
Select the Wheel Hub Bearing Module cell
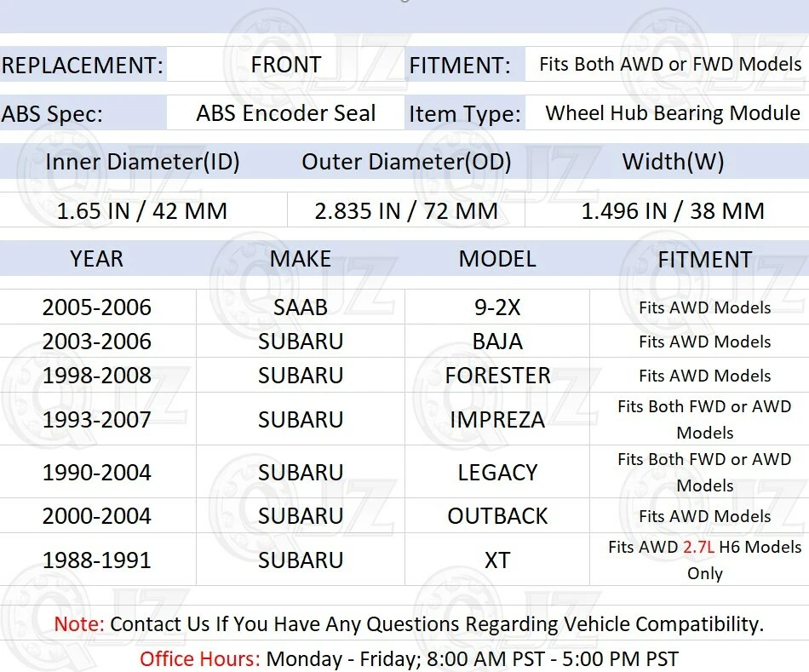click(x=673, y=113)
